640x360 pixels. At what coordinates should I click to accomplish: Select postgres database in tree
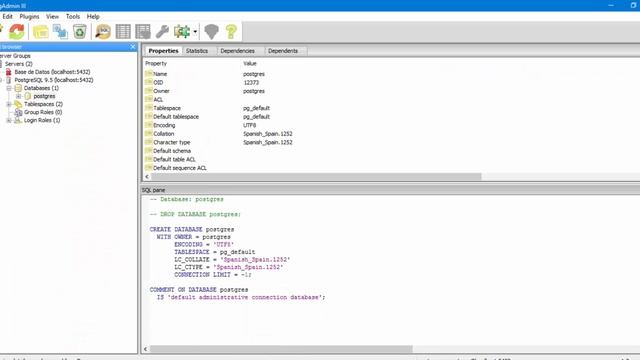point(44,96)
